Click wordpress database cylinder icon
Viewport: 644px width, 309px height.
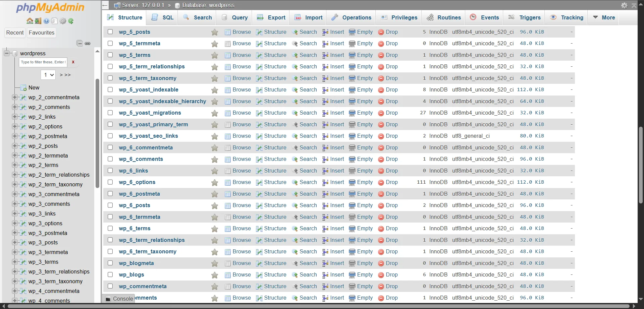[14, 53]
